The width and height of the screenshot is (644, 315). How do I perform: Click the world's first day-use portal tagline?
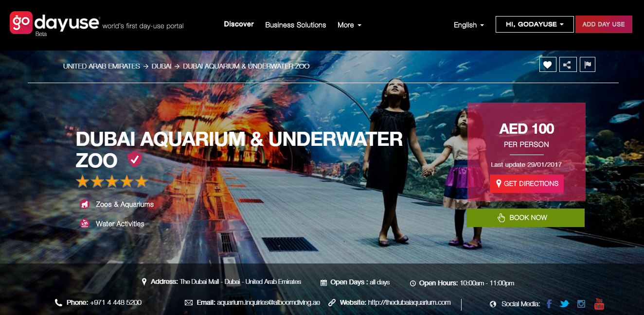coord(143,26)
